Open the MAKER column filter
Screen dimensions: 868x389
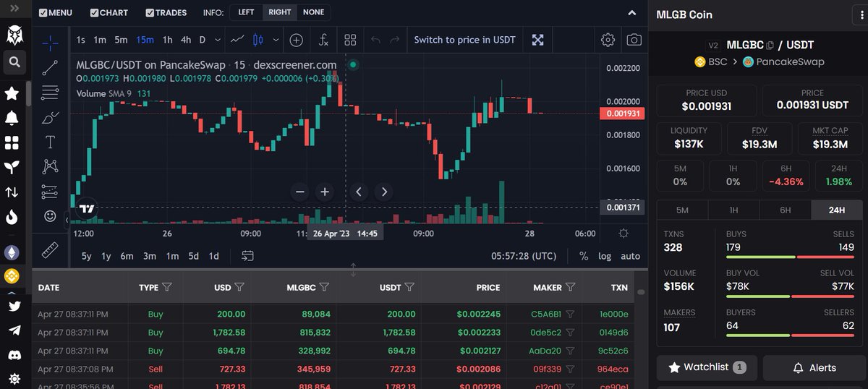[571, 287]
